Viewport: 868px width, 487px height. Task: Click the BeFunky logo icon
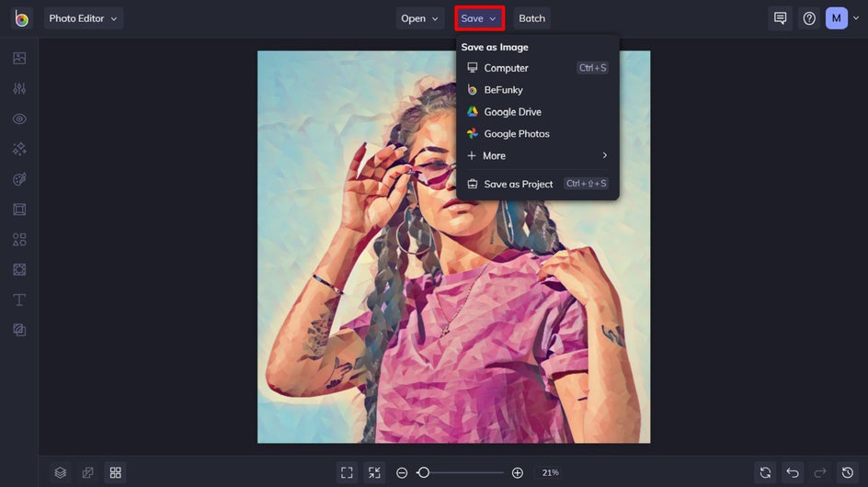tap(21, 18)
